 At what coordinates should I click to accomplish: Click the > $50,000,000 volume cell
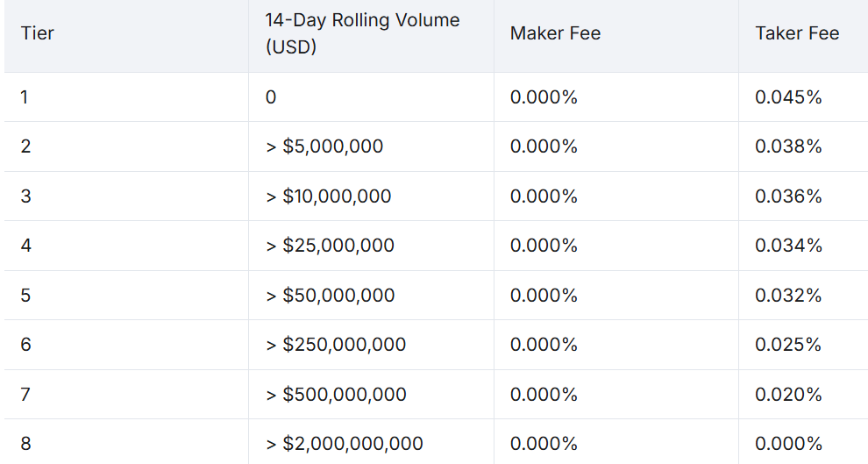330,296
